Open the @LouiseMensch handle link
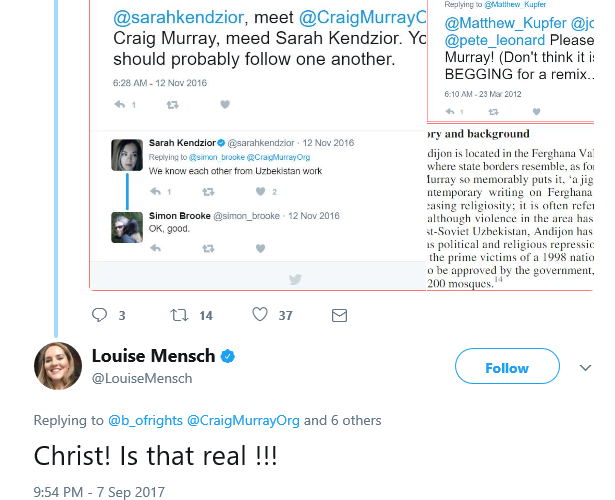615x500 pixels. 142,379
